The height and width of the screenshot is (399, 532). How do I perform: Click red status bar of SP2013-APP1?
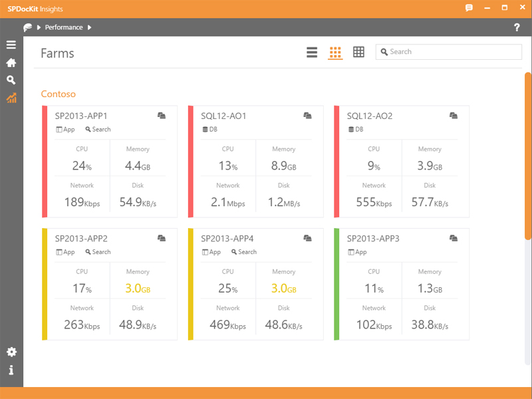(45, 162)
